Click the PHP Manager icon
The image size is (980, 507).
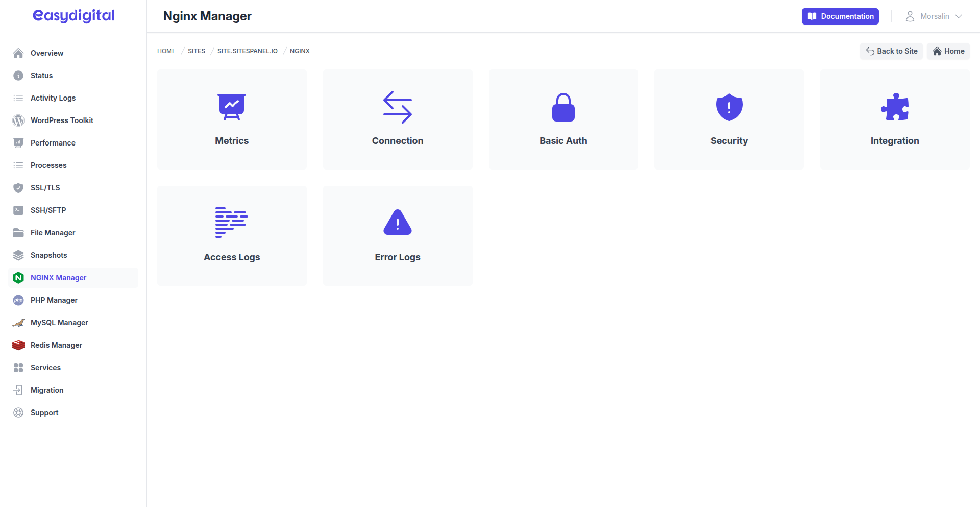[18, 300]
